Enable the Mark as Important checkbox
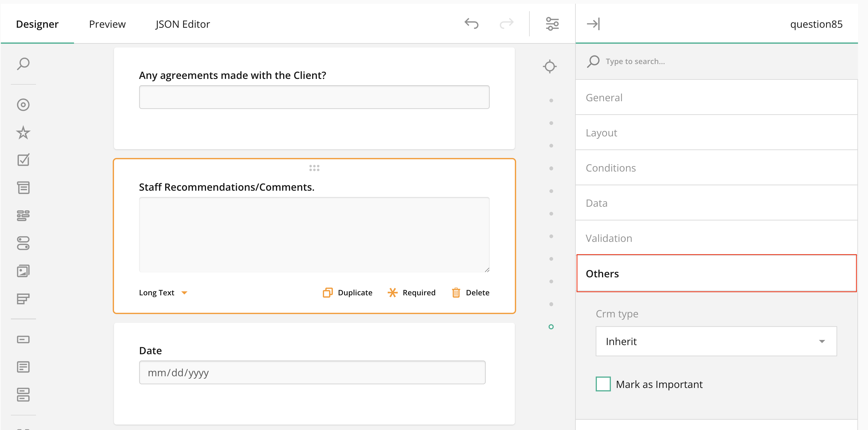The image size is (868, 430). pyautogui.click(x=603, y=384)
